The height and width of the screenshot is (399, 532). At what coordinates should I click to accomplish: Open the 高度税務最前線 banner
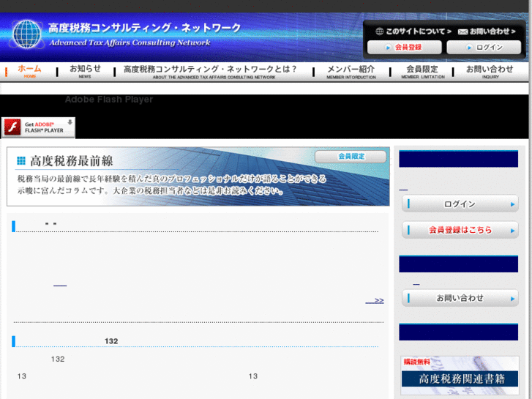click(x=198, y=176)
